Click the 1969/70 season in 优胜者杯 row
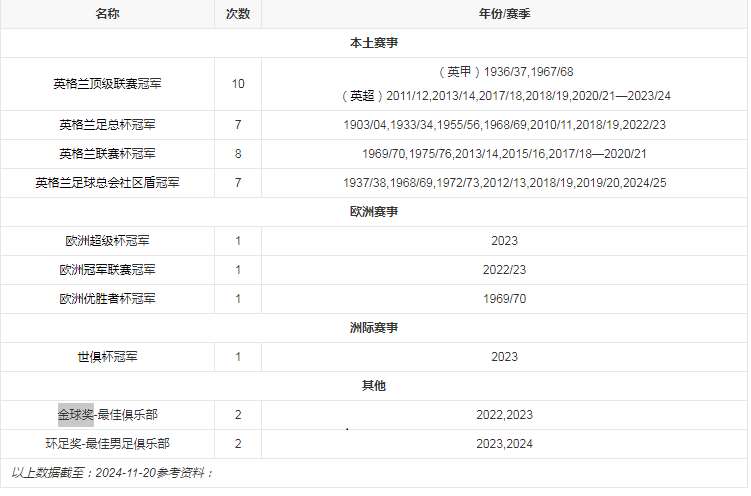Screen dimensions: 751x496 (x=504, y=299)
